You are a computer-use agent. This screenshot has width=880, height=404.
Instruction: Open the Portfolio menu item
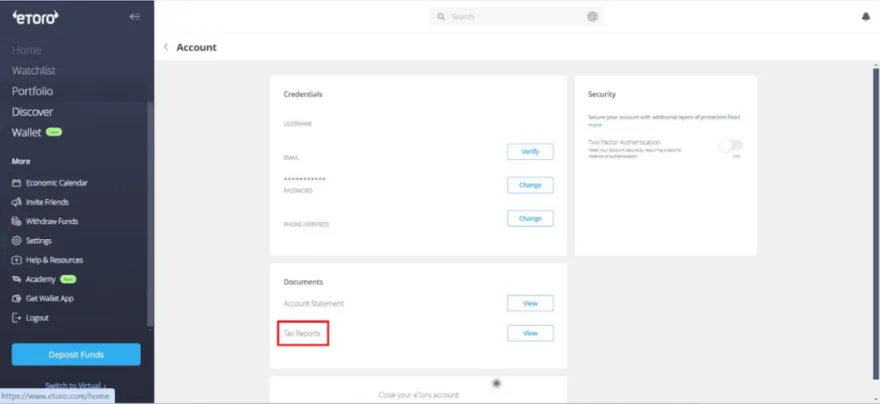pyautogui.click(x=32, y=91)
